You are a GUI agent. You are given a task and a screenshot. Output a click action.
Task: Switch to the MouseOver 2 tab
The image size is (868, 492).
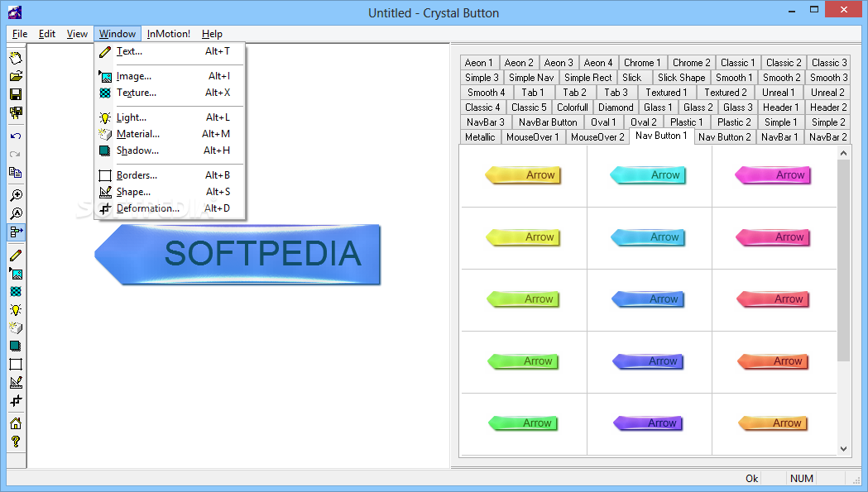coord(597,136)
